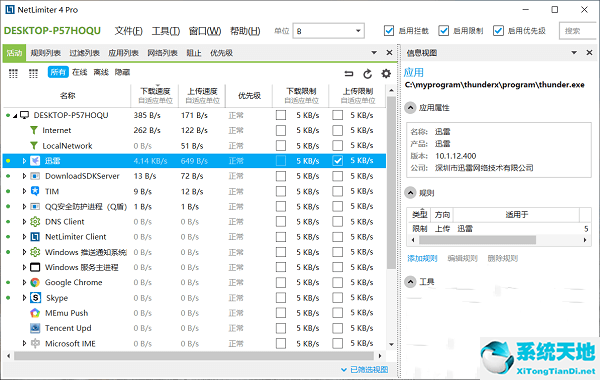
Task: Enable upload limit for Skype
Action: coord(338,298)
